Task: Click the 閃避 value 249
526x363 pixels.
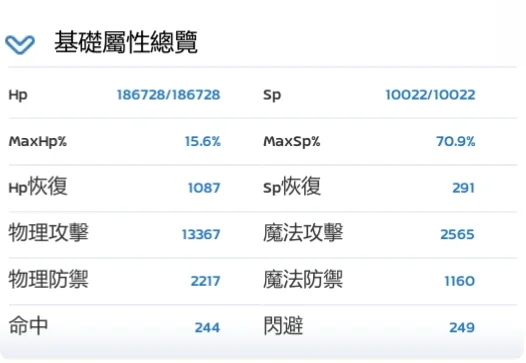Action: [x=462, y=327]
